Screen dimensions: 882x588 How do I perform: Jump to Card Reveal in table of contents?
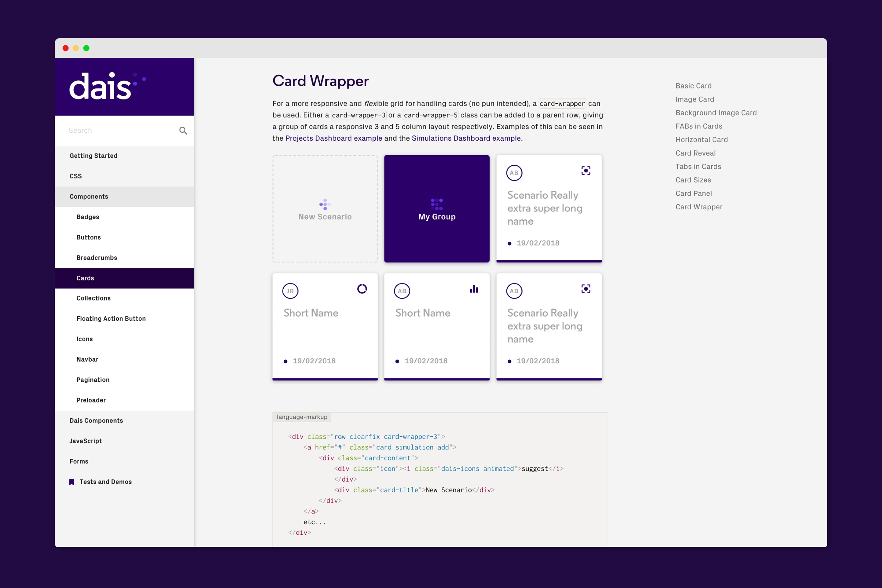point(695,153)
